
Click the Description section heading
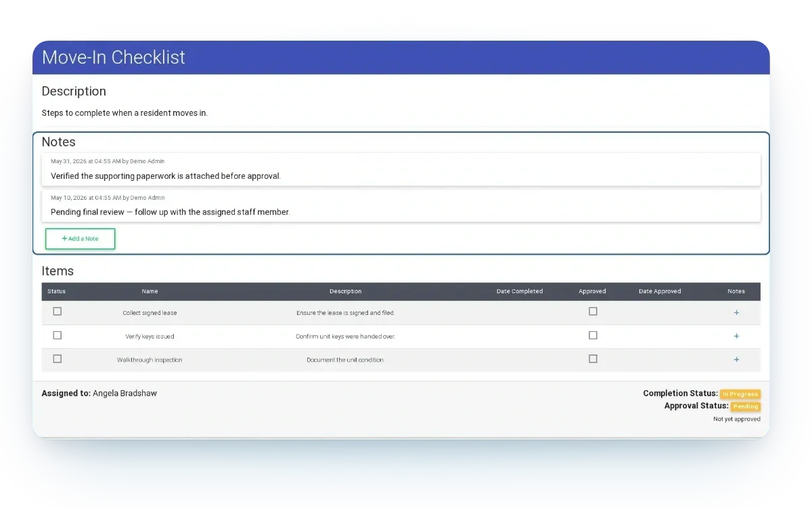click(x=74, y=91)
